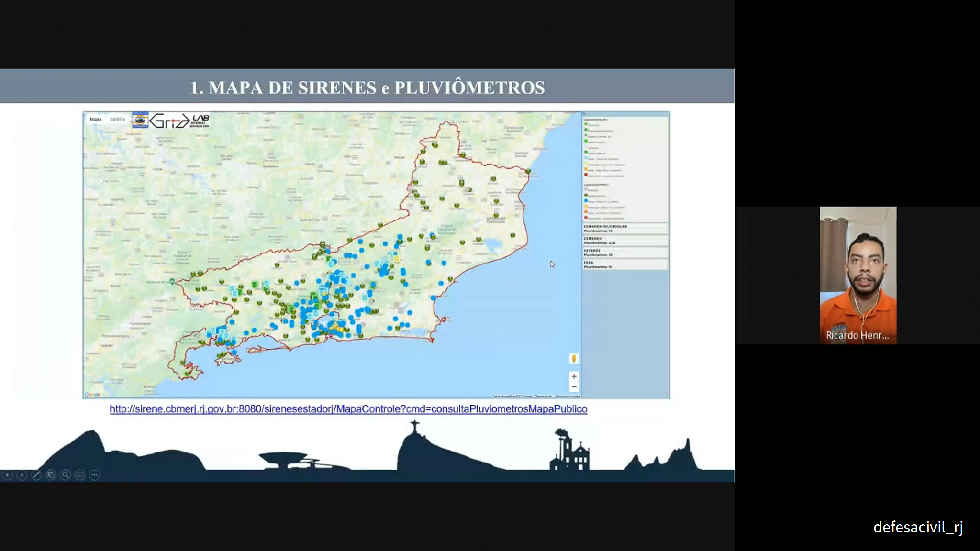Click Ricardo Henr... participant video thumbnail

coord(857,275)
